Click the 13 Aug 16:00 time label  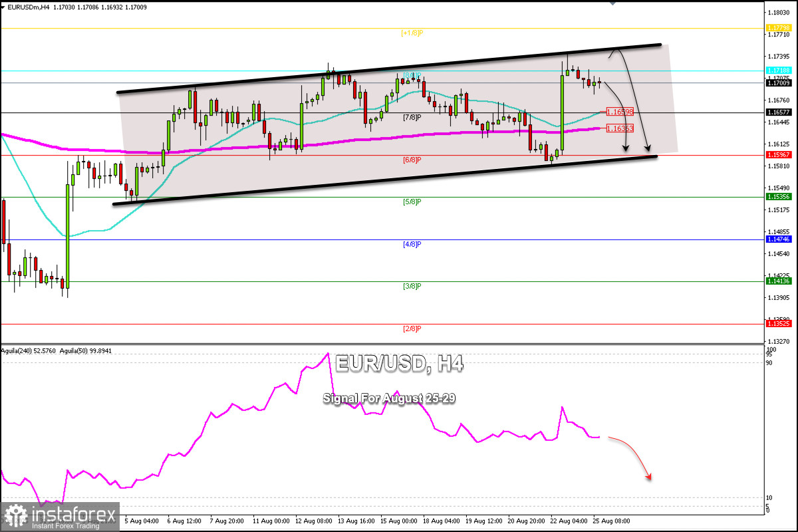[x=358, y=521]
